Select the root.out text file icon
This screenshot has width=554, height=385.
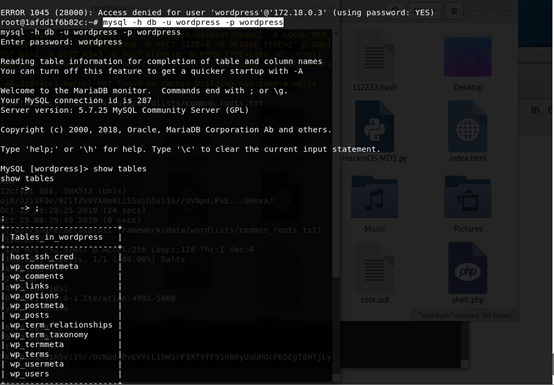click(x=375, y=268)
